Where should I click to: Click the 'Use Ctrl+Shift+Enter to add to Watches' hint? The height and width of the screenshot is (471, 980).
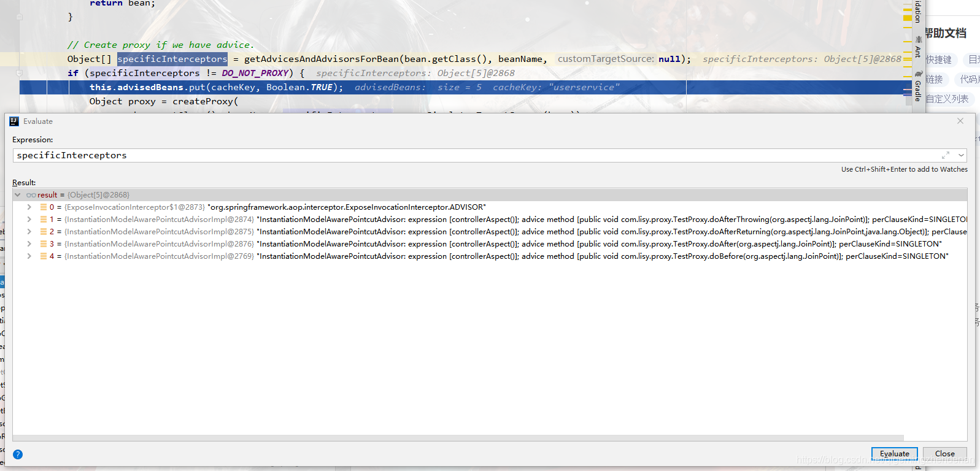(905, 169)
